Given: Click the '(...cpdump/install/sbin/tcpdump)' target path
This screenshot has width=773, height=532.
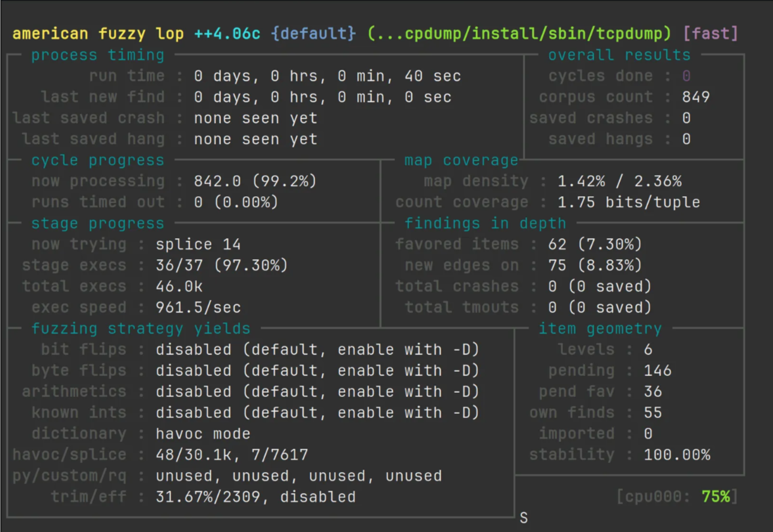Looking at the screenshot, I should [519, 34].
